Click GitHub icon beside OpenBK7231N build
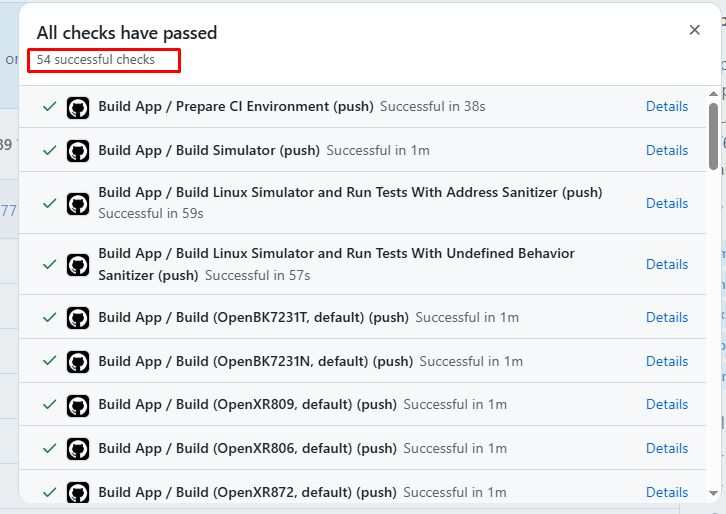726x514 pixels. (x=78, y=362)
